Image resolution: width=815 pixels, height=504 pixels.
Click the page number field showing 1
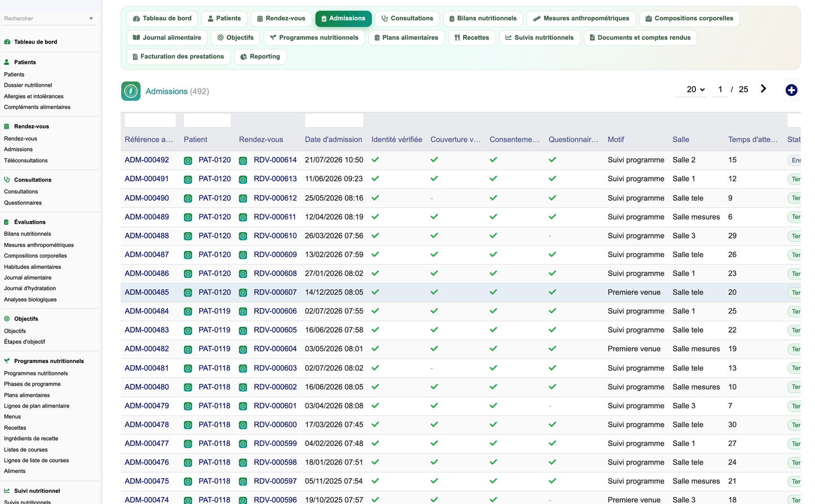[720, 90]
